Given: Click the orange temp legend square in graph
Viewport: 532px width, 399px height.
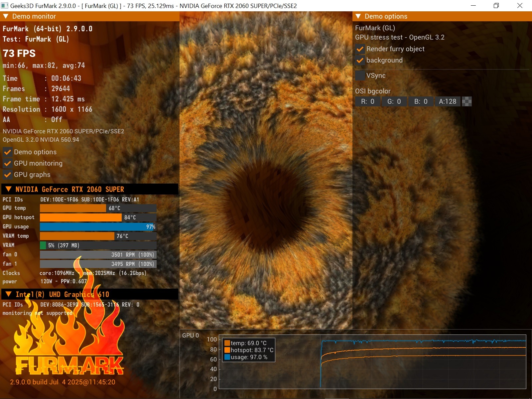Looking at the screenshot, I should point(227,343).
